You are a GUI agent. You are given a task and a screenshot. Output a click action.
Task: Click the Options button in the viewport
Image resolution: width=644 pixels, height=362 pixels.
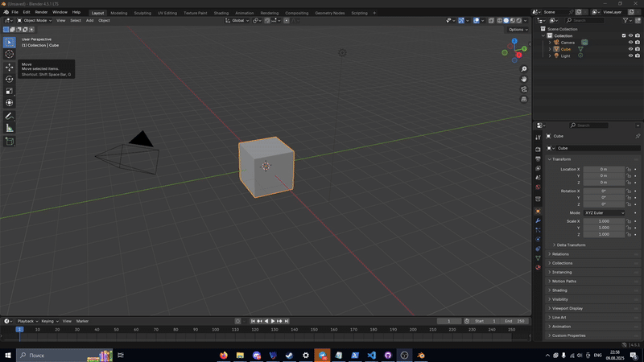pyautogui.click(x=517, y=30)
